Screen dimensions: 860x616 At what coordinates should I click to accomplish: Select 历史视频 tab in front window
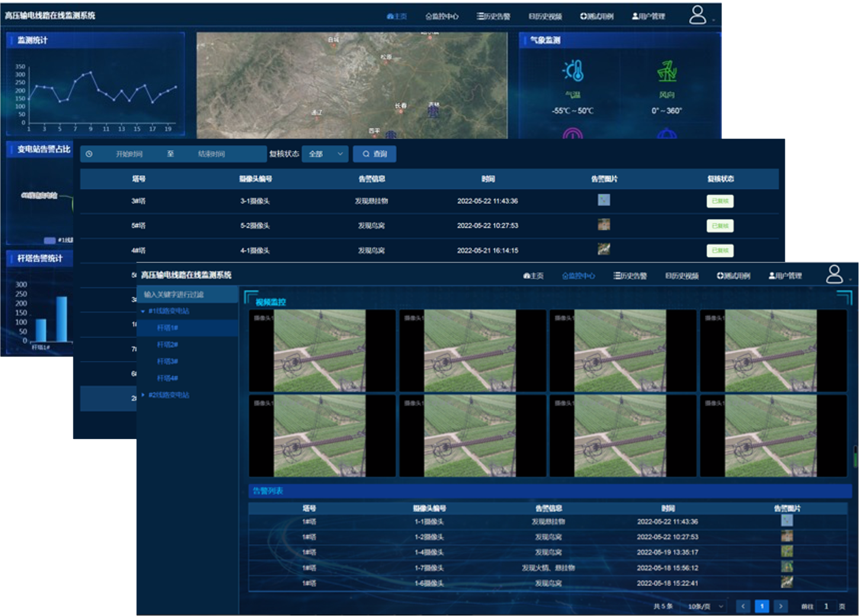click(682, 276)
